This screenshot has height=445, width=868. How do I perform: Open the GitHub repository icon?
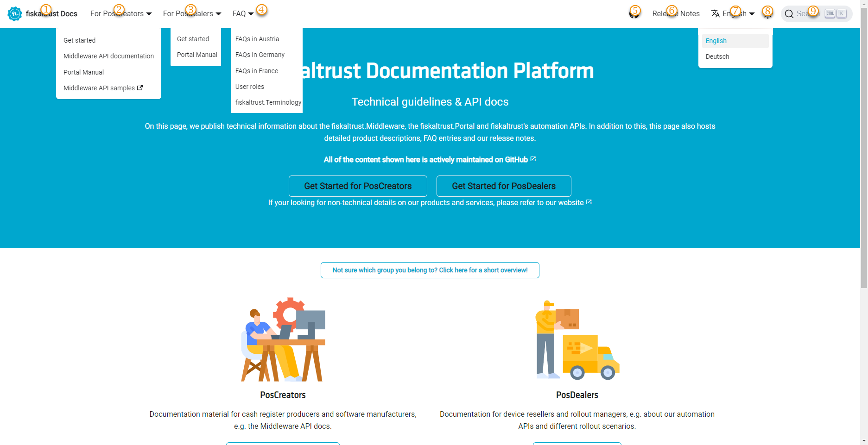point(634,14)
